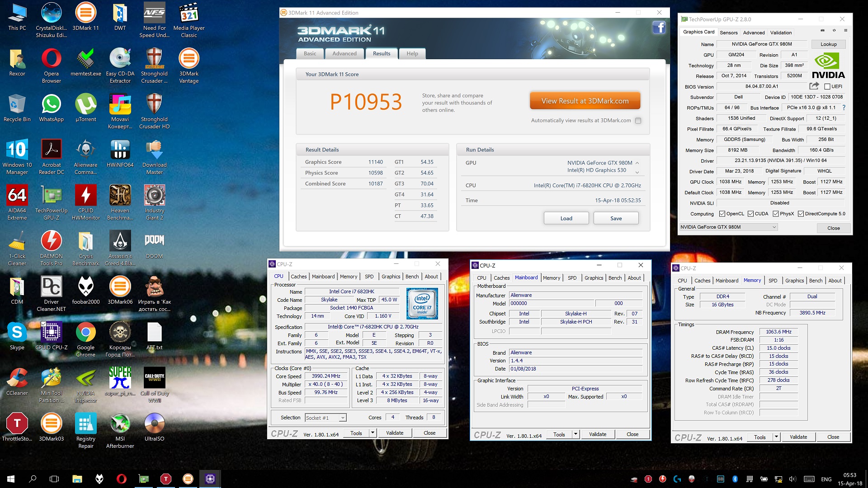Click Lookup button in GPU-Z

[828, 44]
